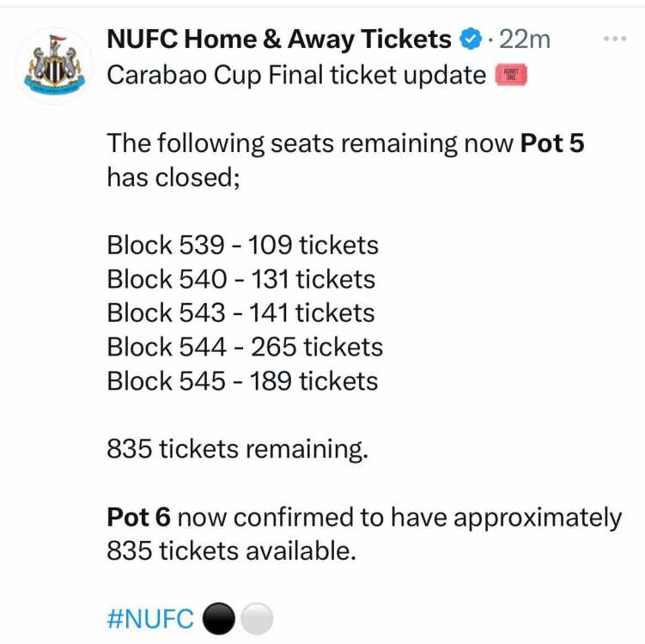Viewport: 645px width, 644px height.
Task: Click the 'has closed;' text line
Action: tap(173, 178)
